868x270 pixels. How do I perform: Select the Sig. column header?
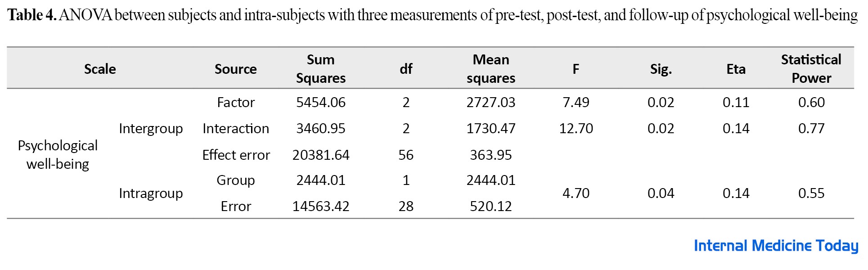661,69
